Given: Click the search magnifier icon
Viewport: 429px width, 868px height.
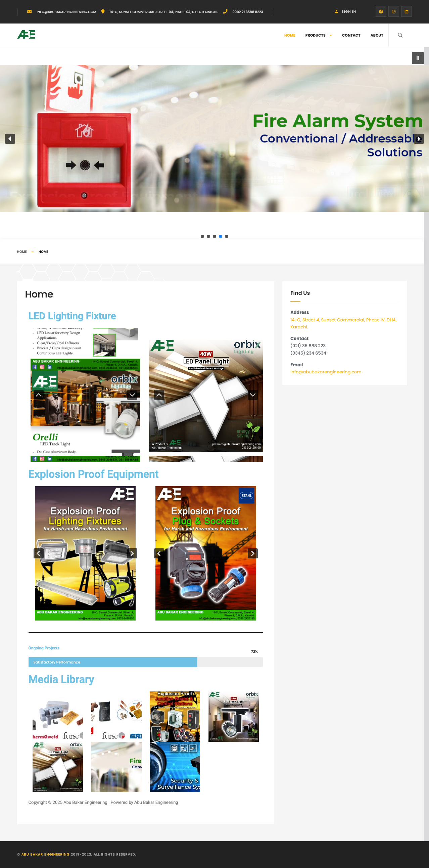Looking at the screenshot, I should tap(400, 35).
